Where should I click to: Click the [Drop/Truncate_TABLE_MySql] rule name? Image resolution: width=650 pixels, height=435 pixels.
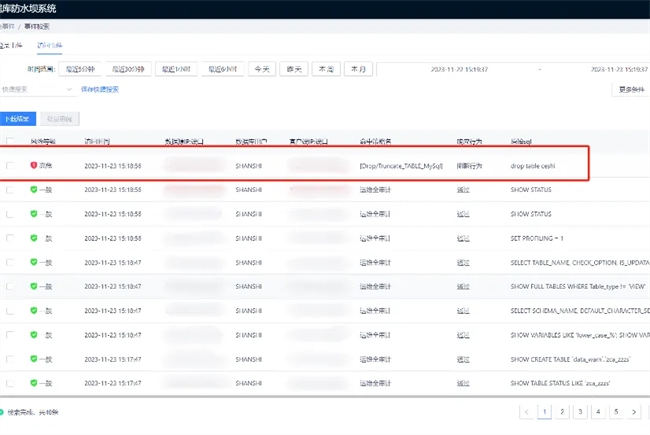coord(401,166)
